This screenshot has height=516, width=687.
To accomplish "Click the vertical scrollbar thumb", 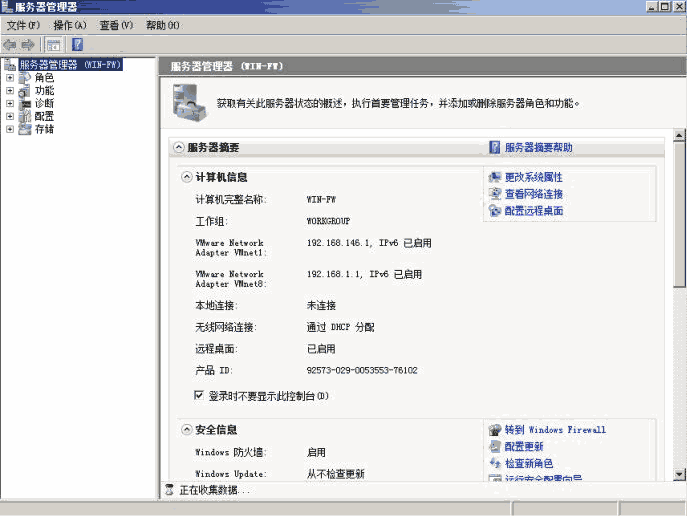I will (679, 214).
